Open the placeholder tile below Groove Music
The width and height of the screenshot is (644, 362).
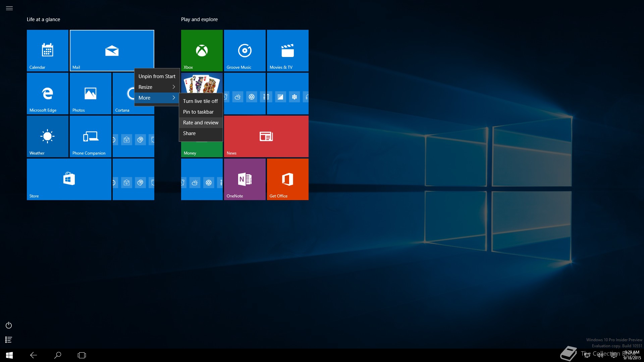pos(245,94)
